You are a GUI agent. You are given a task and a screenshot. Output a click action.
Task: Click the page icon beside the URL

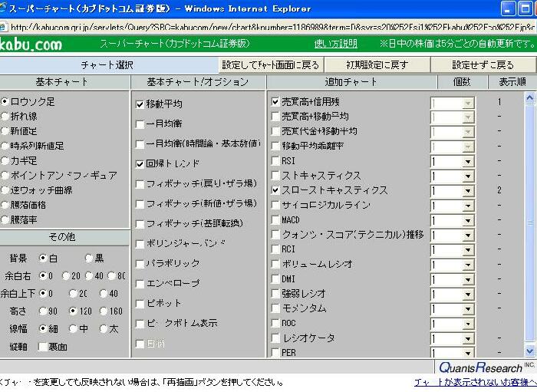3,27
